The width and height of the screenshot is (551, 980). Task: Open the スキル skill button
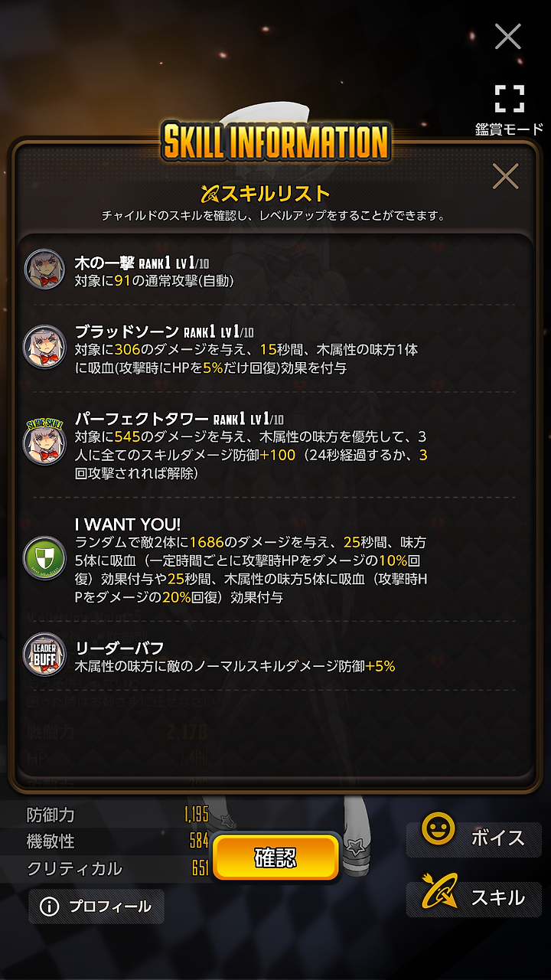coord(474,898)
